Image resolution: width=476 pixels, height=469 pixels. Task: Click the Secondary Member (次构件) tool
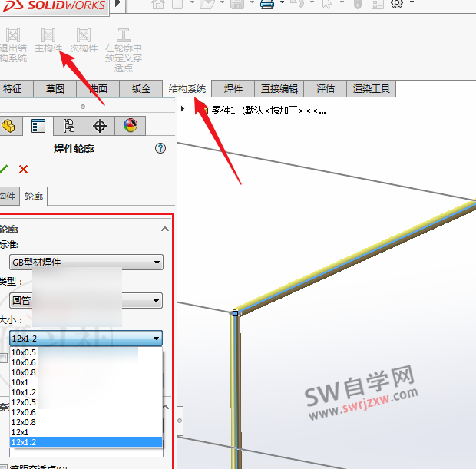click(x=84, y=40)
